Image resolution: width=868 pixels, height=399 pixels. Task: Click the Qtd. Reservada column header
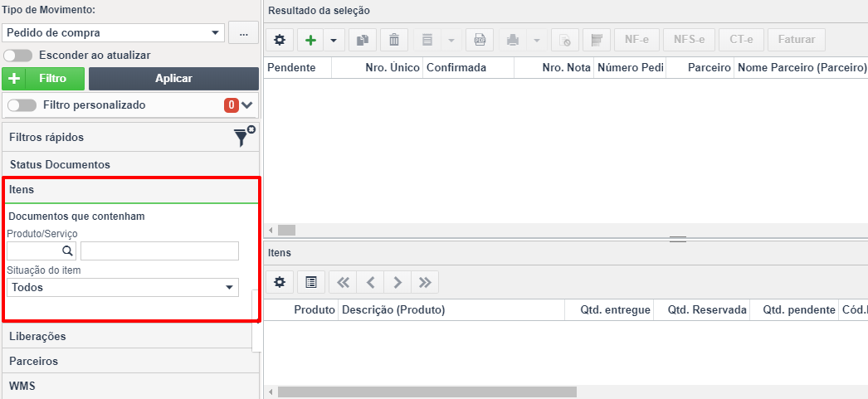[x=701, y=310]
